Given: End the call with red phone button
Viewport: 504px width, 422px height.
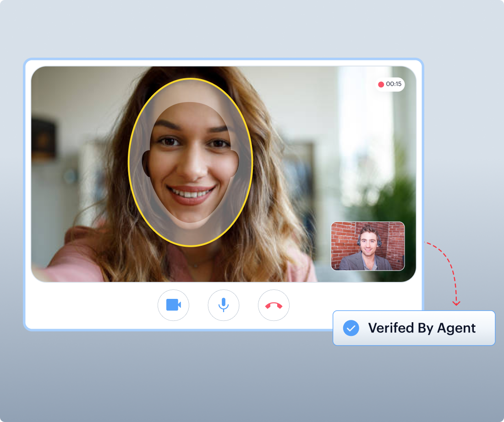Looking at the screenshot, I should 274,305.
